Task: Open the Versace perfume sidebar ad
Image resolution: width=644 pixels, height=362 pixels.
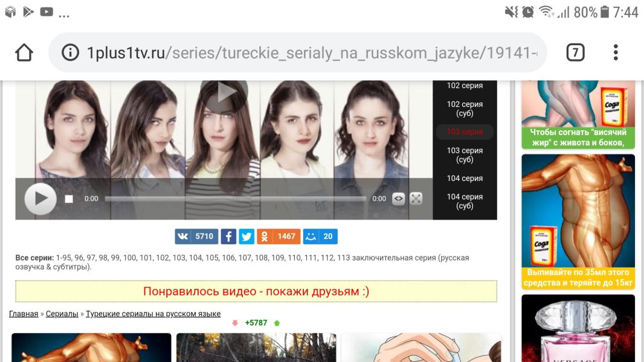Action: (578, 328)
